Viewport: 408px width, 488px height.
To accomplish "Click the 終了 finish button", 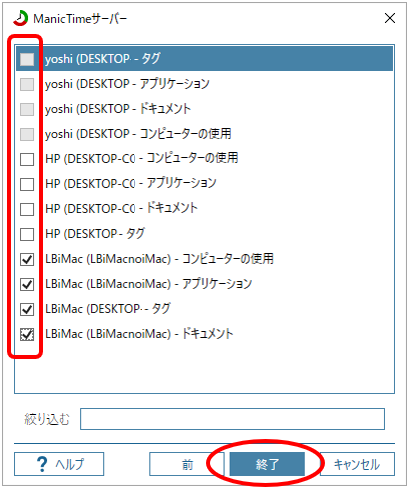I will tap(267, 464).
